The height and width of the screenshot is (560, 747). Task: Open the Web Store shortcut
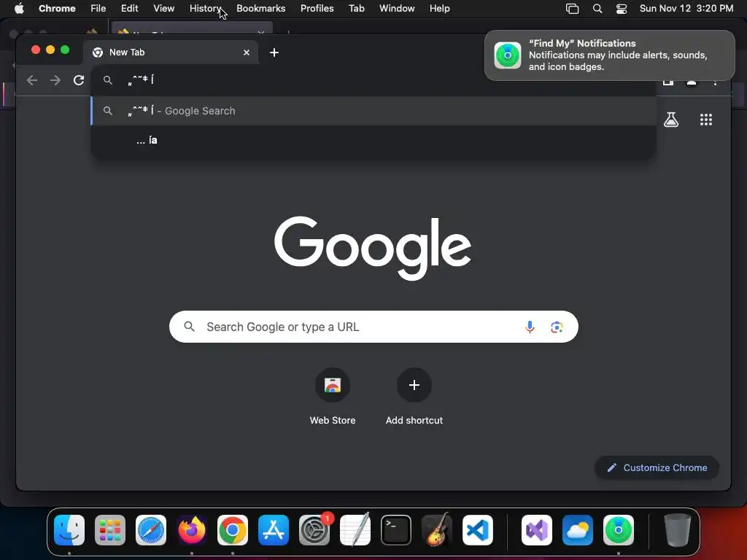coord(333,397)
